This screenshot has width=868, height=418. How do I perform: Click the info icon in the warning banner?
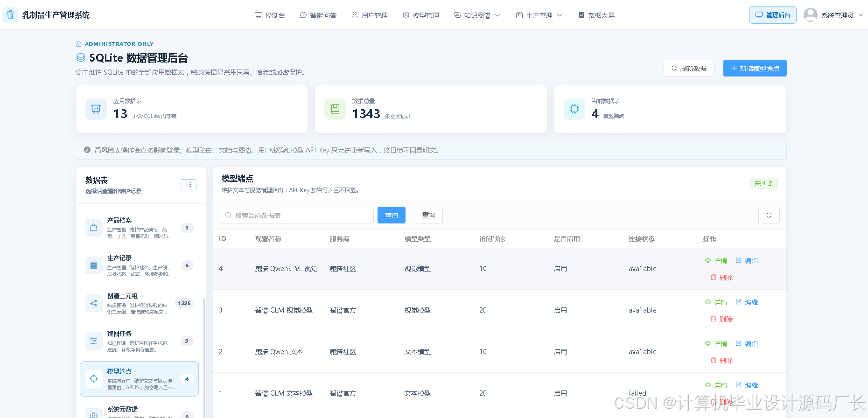click(87, 150)
